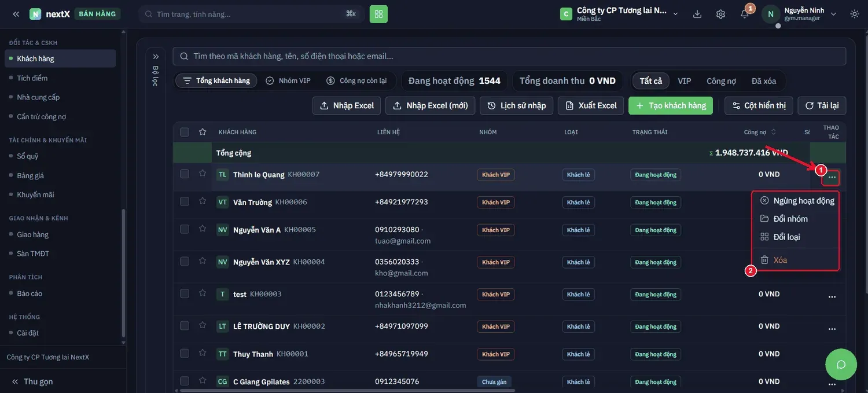Collapse sidebar using Thu gọn

tap(32, 381)
